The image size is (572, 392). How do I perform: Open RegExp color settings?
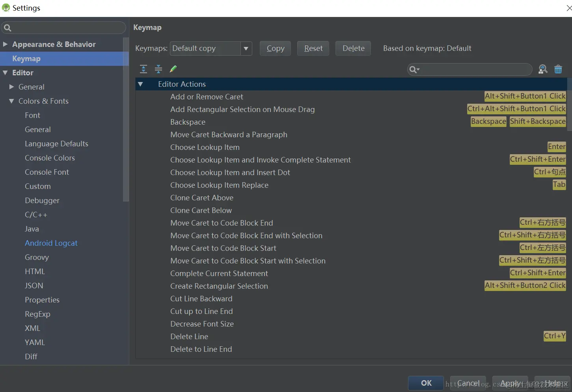[x=37, y=314]
